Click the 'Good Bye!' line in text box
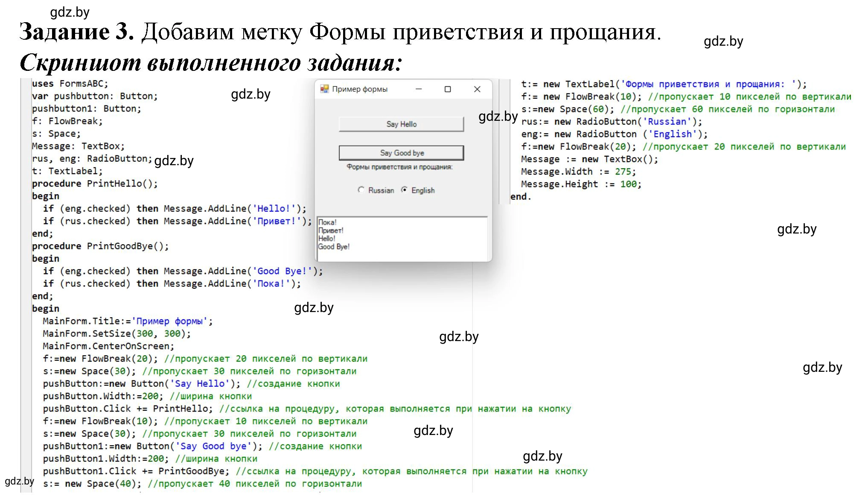Image resolution: width=868 pixels, height=502 pixels. tap(334, 247)
